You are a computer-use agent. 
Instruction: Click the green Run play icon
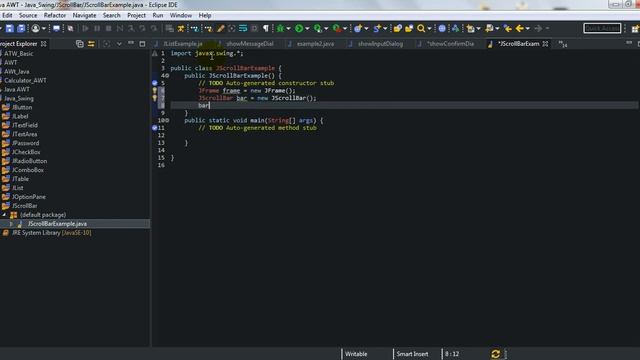[x=299, y=28]
